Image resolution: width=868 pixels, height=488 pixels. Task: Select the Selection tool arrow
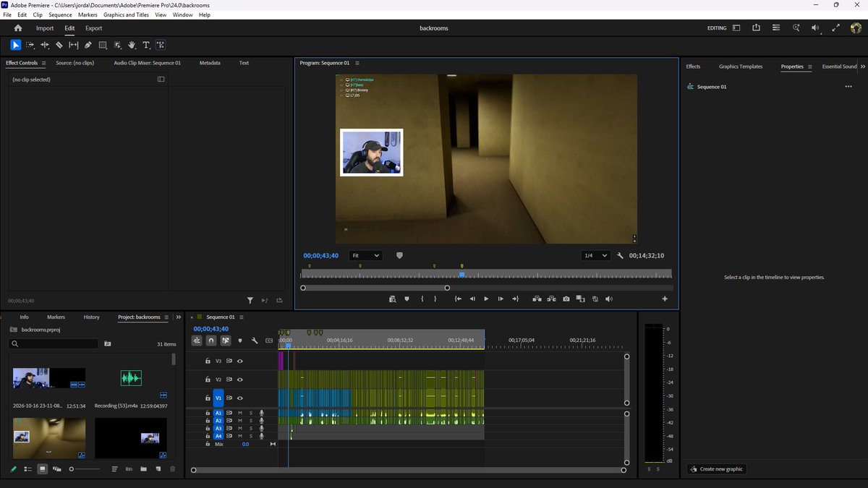click(x=16, y=45)
